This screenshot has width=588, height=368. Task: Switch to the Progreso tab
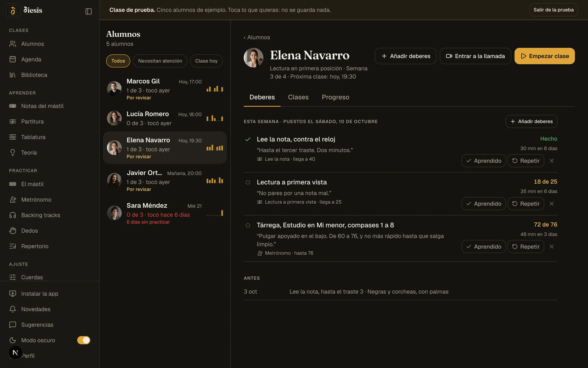pos(335,97)
